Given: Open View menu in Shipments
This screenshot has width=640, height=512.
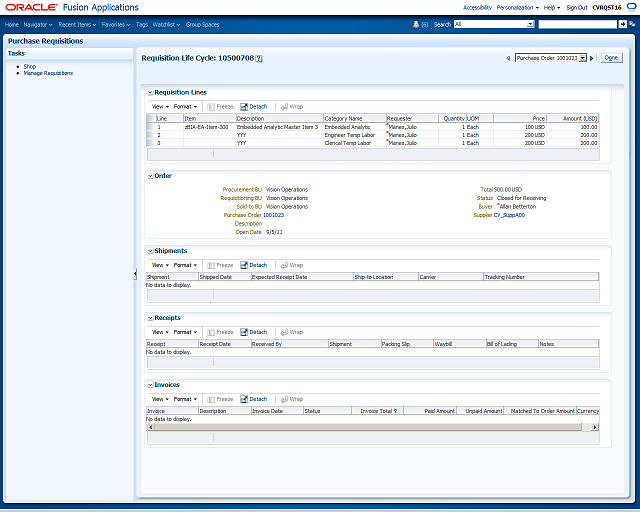Looking at the screenshot, I should click(160, 265).
